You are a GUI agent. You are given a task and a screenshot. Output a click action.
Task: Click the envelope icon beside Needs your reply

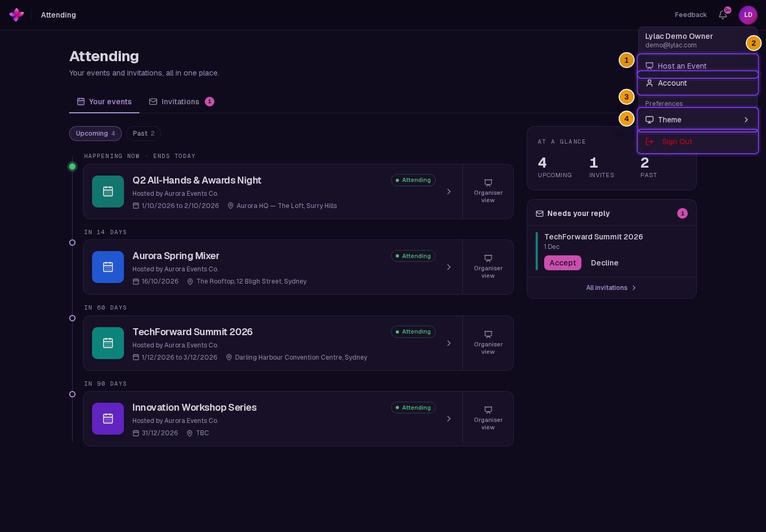tap(539, 213)
